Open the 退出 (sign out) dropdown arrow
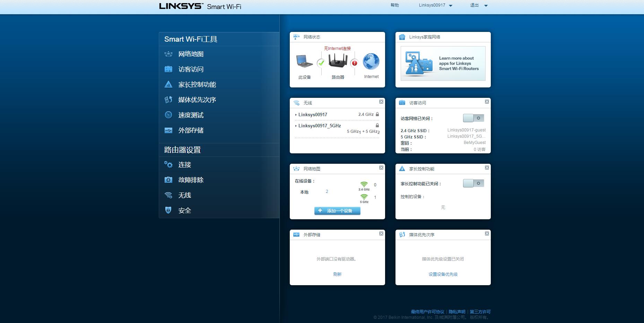 [x=486, y=6]
